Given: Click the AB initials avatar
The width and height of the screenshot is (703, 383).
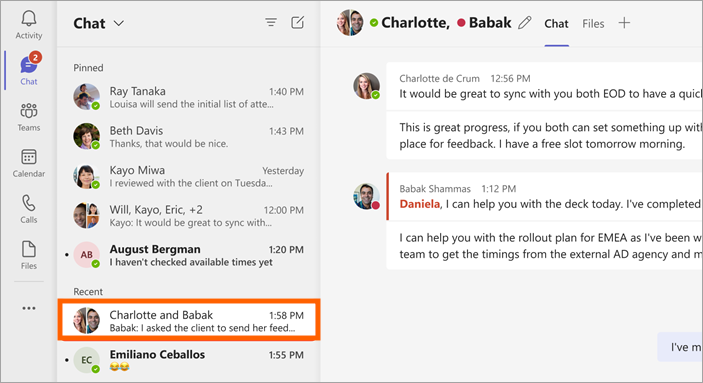Looking at the screenshot, I should [87, 254].
